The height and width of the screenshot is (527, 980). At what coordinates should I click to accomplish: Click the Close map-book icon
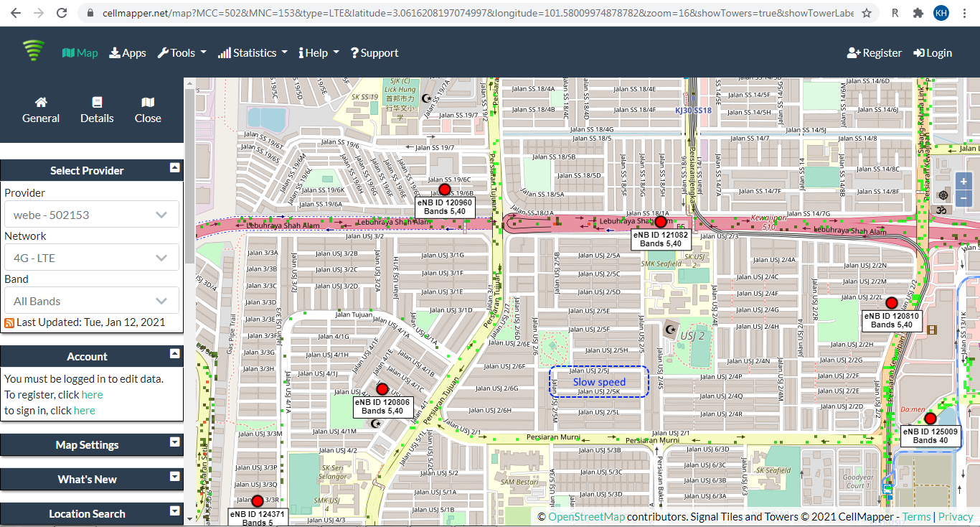point(148,110)
